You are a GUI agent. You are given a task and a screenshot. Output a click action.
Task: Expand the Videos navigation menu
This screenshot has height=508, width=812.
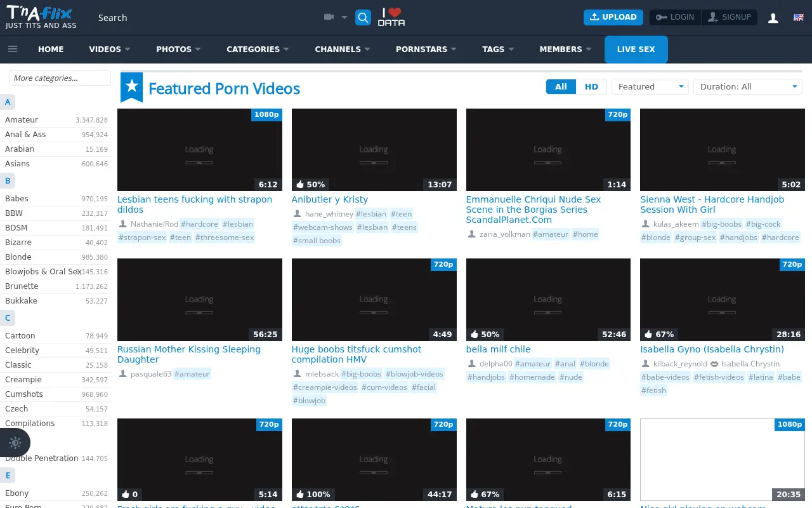110,49
